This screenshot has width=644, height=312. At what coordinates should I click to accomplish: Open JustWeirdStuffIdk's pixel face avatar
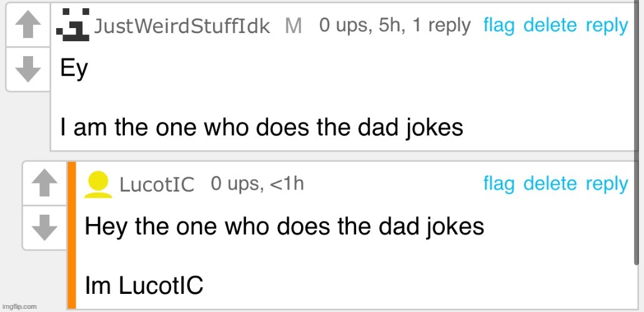[x=72, y=24]
